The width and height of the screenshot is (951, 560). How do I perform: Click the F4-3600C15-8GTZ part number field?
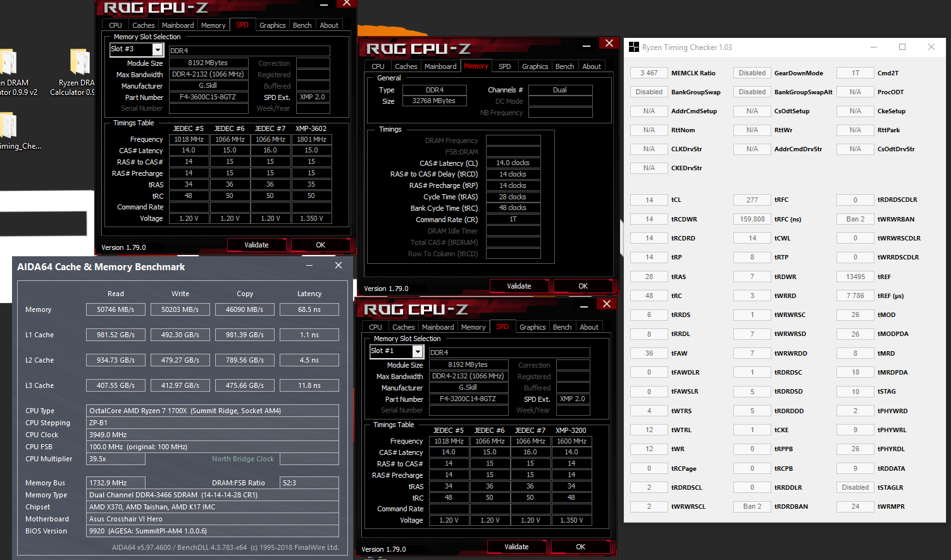(208, 97)
